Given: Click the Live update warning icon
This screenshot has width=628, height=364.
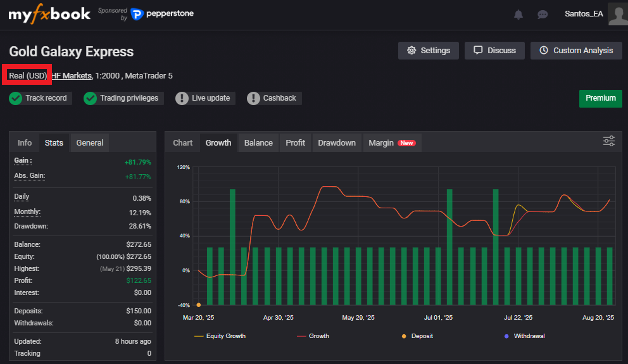Looking at the screenshot, I should (x=182, y=98).
